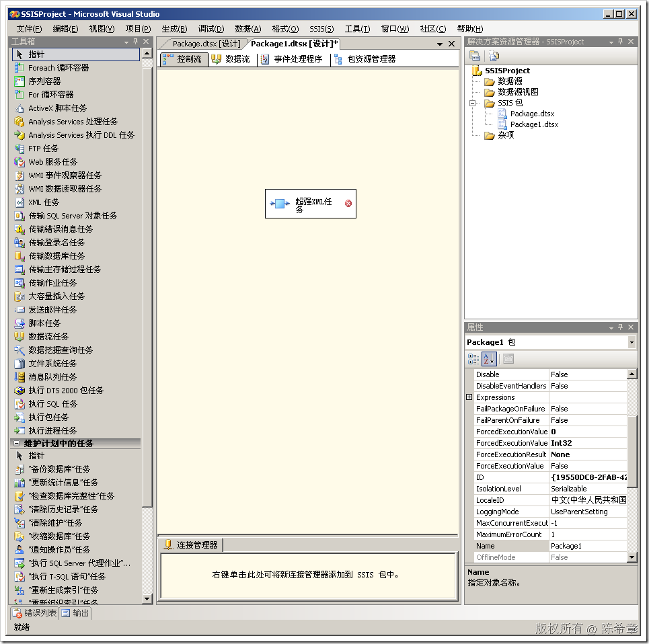The width and height of the screenshot is (649, 644).
Task: Open the 工具箱 window position dropdown
Action: tap(126, 42)
